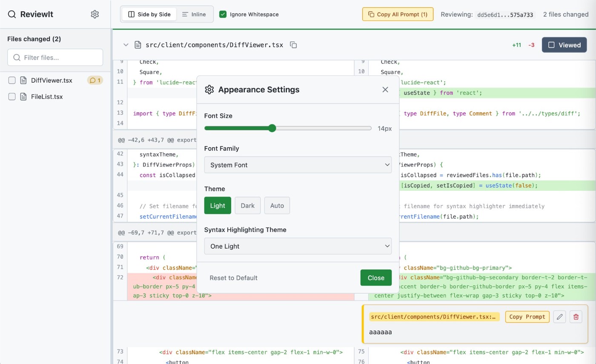This screenshot has height=364, width=596.
Task: Click the -3 deletions count
Action: click(531, 45)
